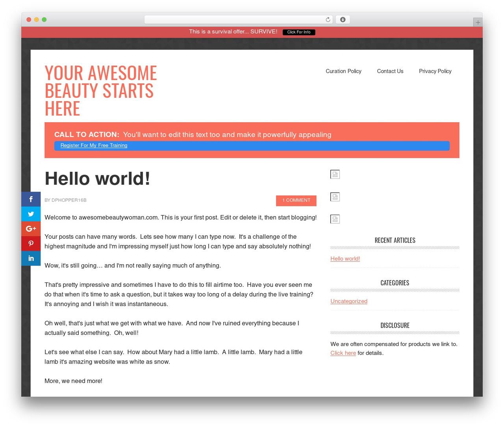This screenshot has width=504, height=427.
Task: Click the 'Welcome to awesomebeautywoman.com' paragraph
Action: coord(181,217)
